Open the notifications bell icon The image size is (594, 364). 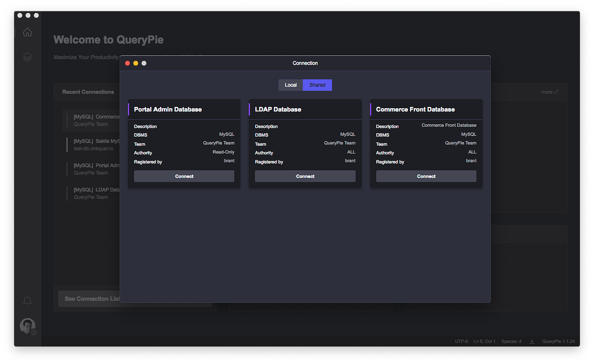click(x=27, y=301)
